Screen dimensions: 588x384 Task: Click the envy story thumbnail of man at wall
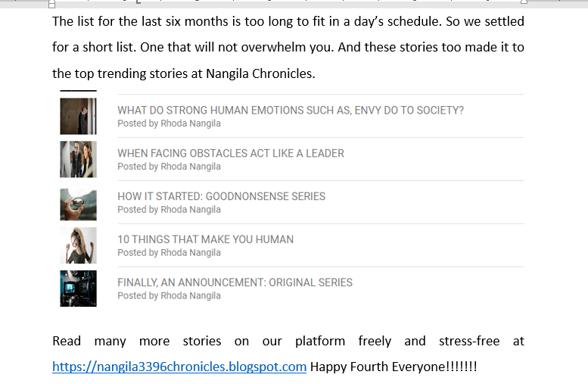pos(78,117)
